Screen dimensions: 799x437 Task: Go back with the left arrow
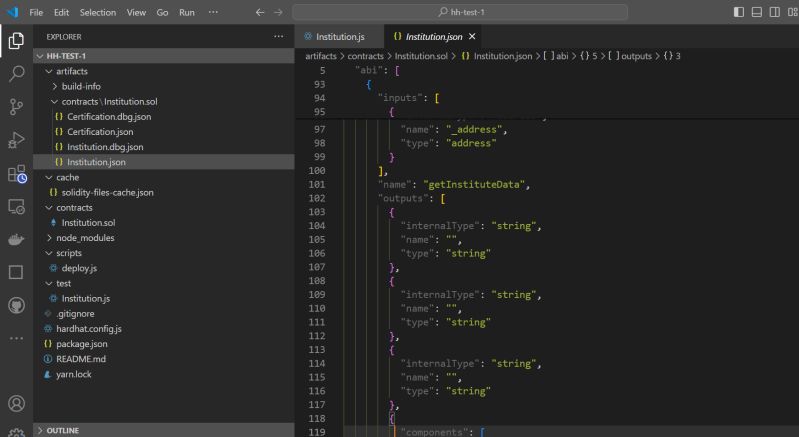(x=260, y=12)
